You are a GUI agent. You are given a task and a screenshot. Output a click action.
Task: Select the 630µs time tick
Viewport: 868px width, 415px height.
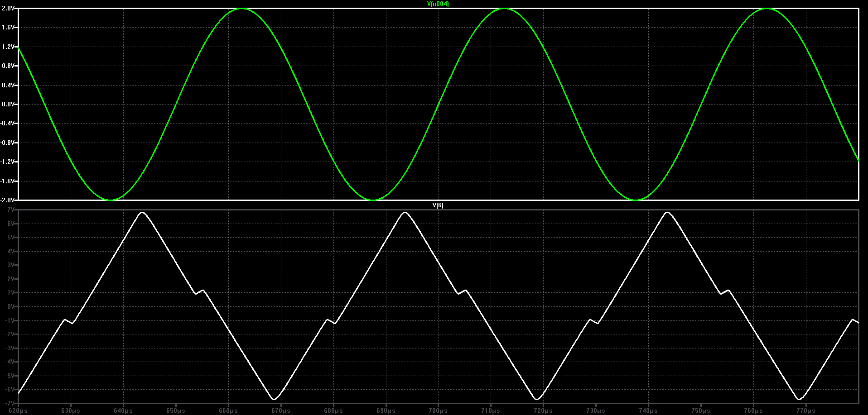(x=71, y=411)
